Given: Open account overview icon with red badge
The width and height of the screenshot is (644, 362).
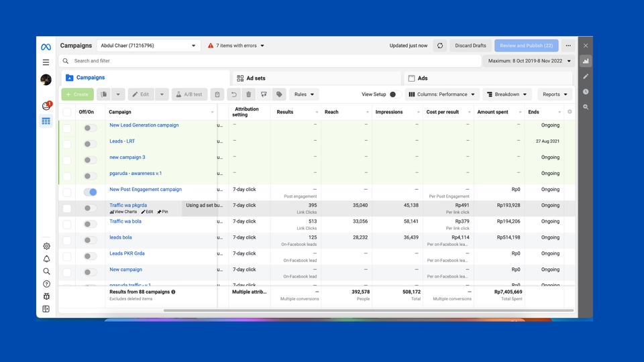Looking at the screenshot, I should (x=46, y=106).
